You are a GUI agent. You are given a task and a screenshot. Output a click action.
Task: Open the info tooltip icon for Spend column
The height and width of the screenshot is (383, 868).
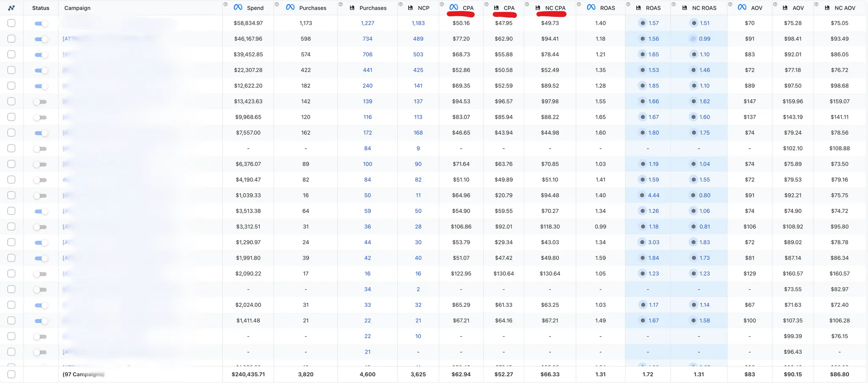tap(225, 5)
